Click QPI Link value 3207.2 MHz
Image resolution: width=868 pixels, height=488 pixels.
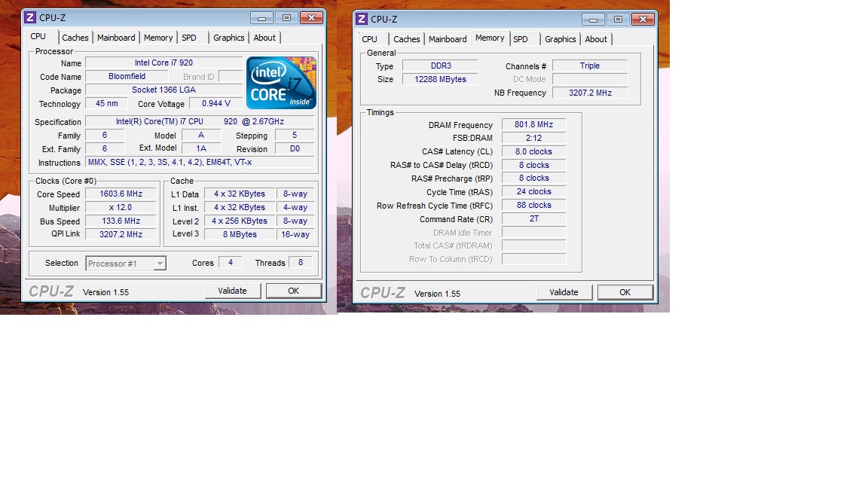(121, 234)
